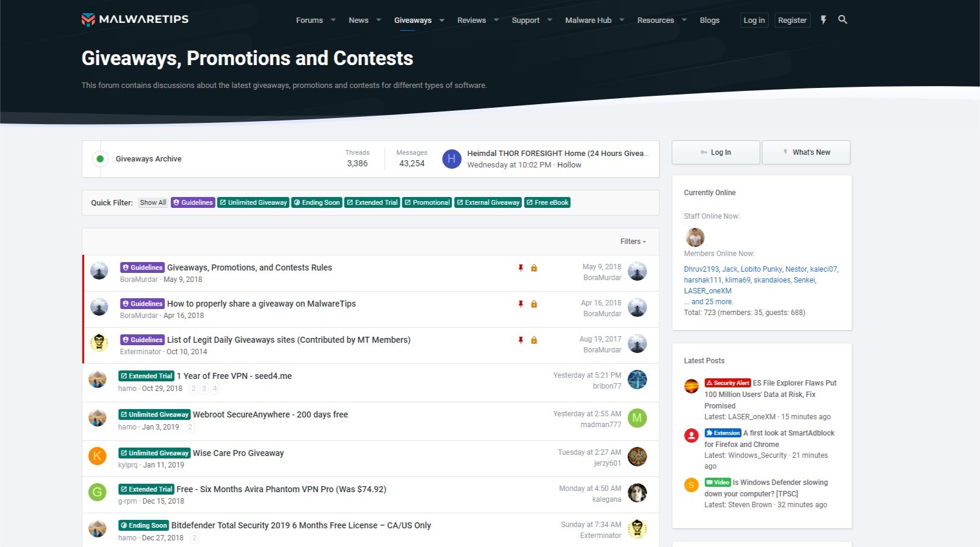
Task: Click the MalwareTips logo
Action: [135, 19]
